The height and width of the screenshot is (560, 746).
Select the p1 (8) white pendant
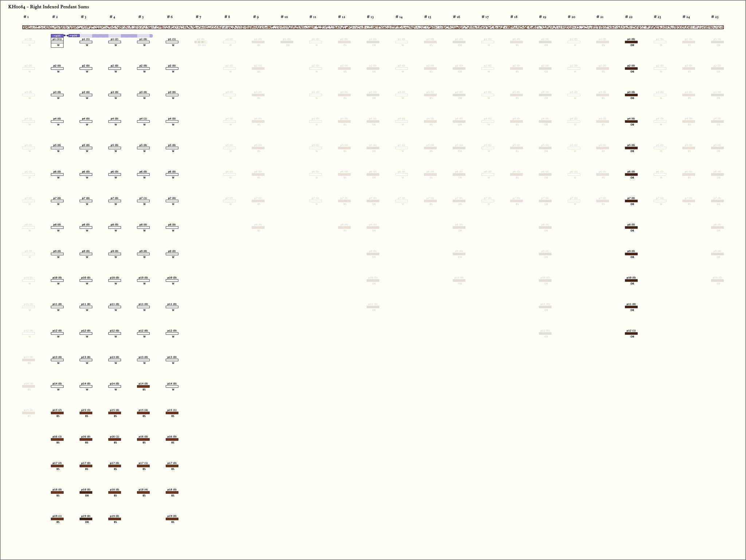[143, 42]
